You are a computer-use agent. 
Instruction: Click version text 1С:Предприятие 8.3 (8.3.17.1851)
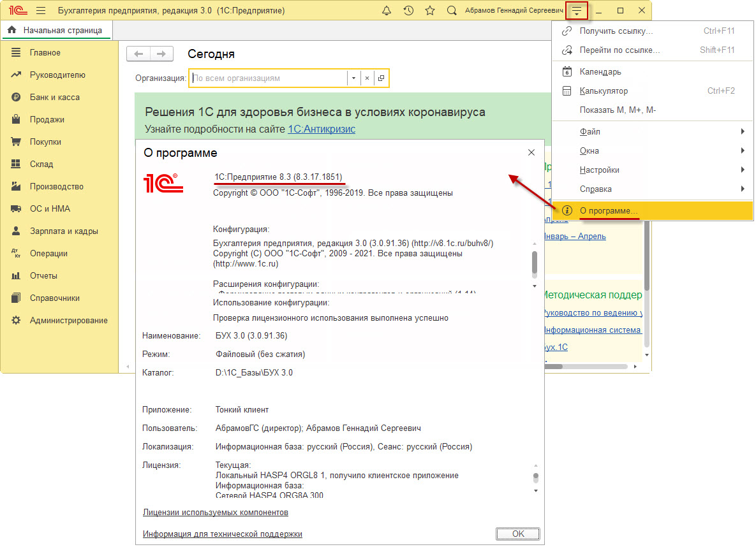(x=278, y=177)
